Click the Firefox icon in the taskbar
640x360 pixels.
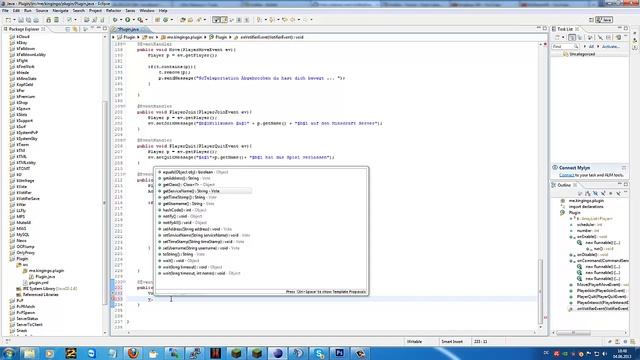pyautogui.click(x=133, y=353)
